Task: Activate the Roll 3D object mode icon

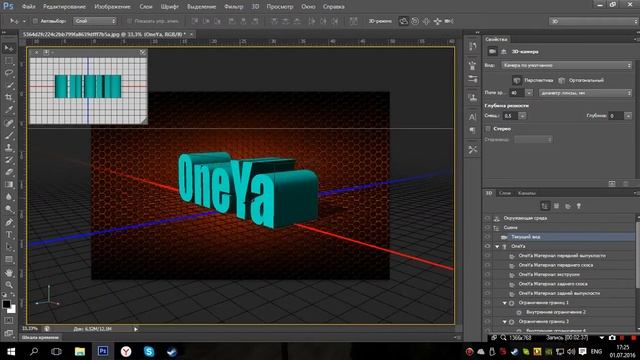Action: pyautogui.click(x=415, y=21)
